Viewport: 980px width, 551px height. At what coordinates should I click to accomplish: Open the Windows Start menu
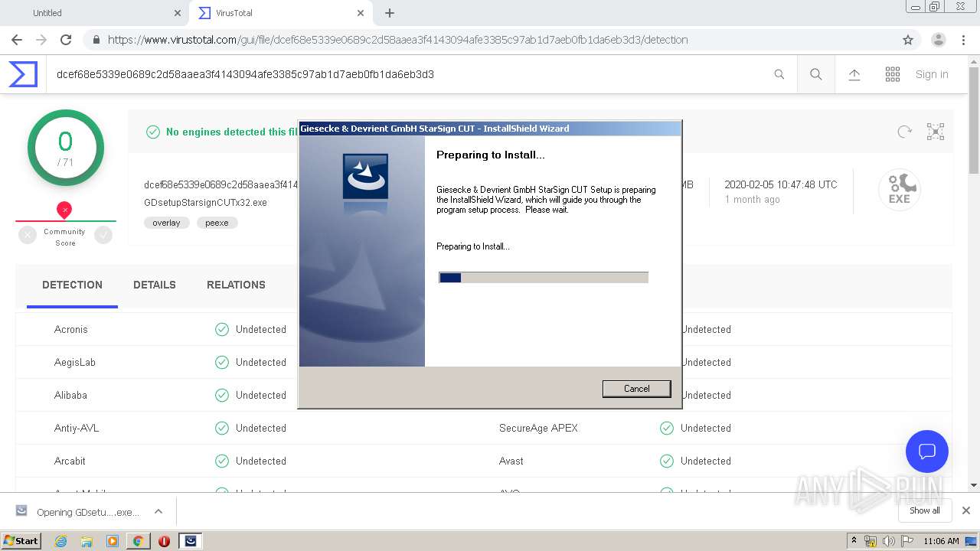(x=21, y=540)
